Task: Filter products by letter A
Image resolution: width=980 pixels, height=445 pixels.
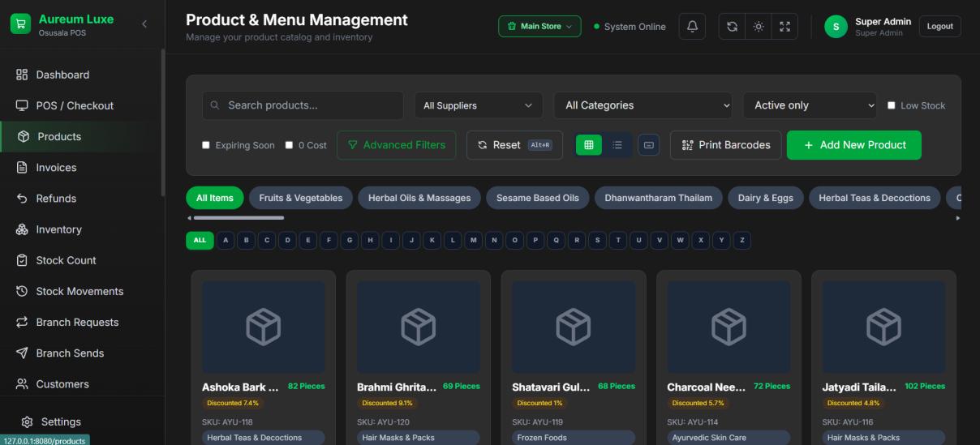Action: pyautogui.click(x=225, y=240)
